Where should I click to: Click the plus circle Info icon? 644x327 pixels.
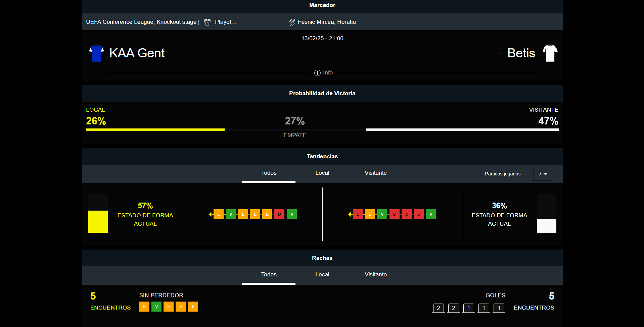point(317,73)
